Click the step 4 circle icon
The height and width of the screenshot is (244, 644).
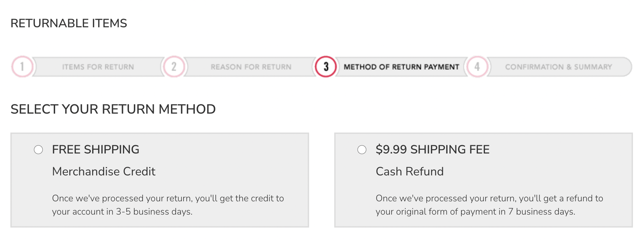click(477, 67)
